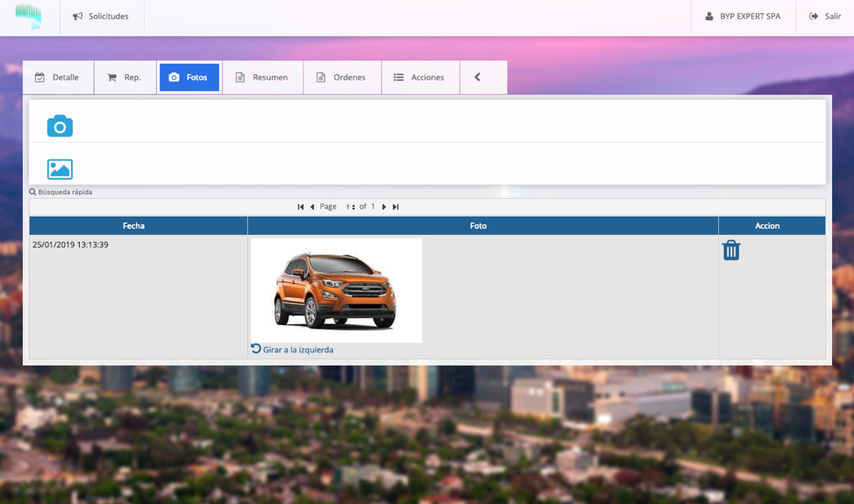This screenshot has width=854, height=504.
Task: Open the Rep. tab
Action: (x=125, y=77)
